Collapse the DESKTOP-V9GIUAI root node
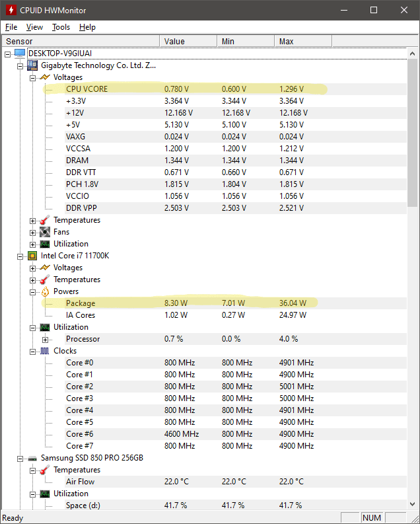 coord(8,54)
